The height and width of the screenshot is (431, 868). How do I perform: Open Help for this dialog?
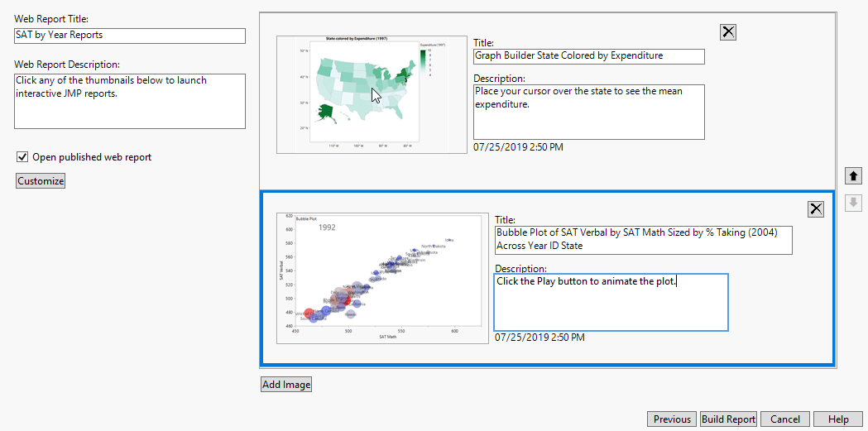[838, 419]
